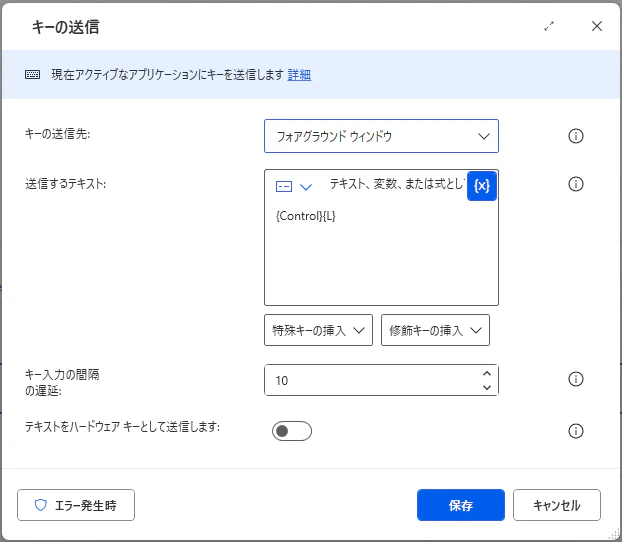Image resolution: width=622 pixels, height=542 pixels.
Task: Open the 詳細 link
Action: (x=299, y=75)
